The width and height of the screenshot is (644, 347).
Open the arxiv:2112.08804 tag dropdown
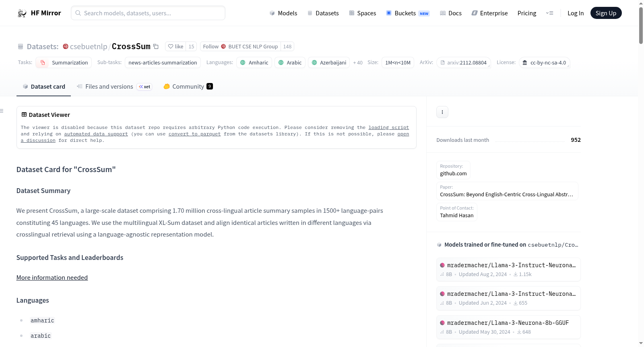[464, 62]
